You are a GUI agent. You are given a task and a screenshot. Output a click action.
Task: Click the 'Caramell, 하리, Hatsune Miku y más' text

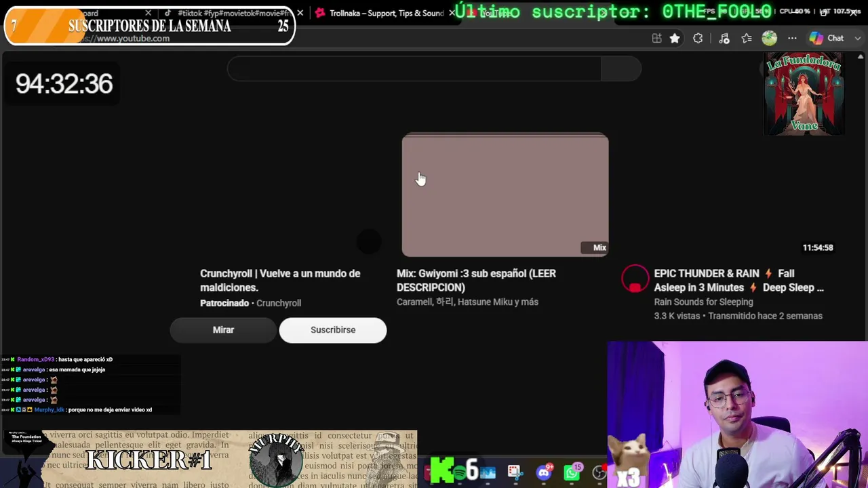coord(467,302)
